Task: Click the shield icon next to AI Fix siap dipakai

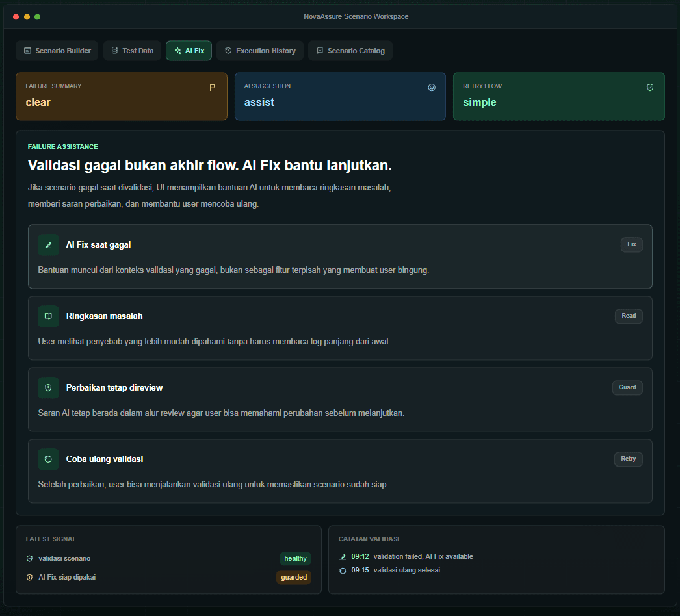Action: coord(29,578)
